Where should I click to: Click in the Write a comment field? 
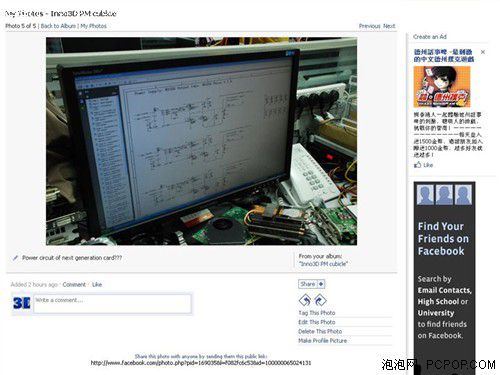113,303
